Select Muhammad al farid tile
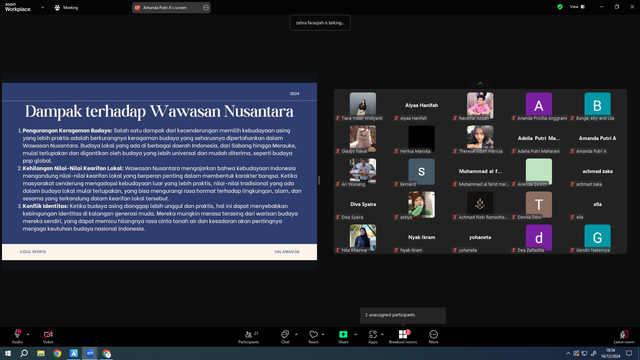This screenshot has height=360, width=640. 480,172
